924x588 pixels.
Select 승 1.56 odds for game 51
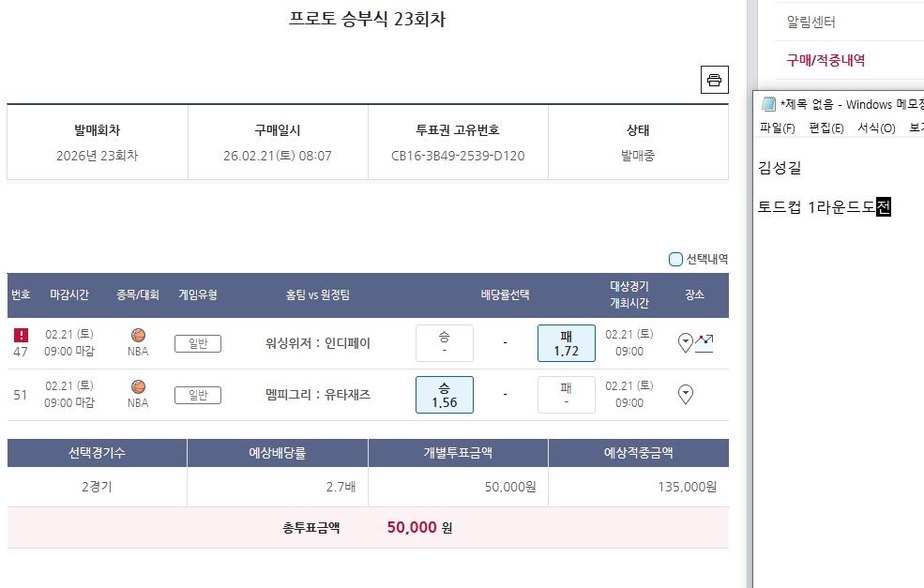444,395
